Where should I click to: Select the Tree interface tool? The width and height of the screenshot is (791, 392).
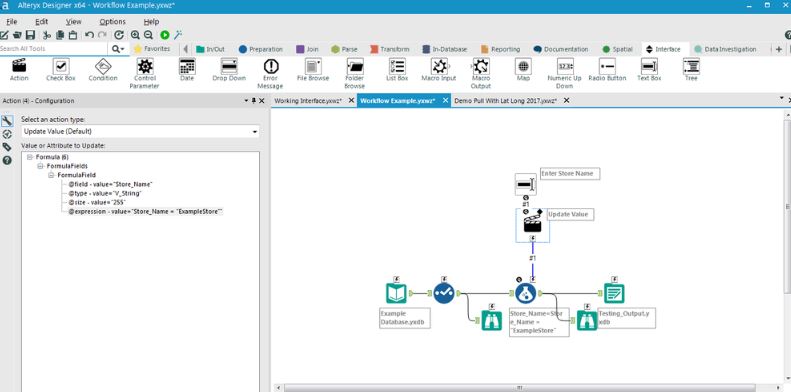[691, 70]
